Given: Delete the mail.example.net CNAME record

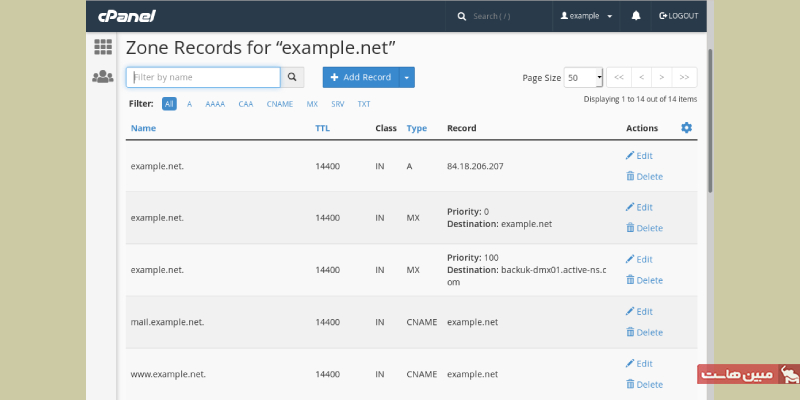Looking at the screenshot, I should (x=643, y=332).
